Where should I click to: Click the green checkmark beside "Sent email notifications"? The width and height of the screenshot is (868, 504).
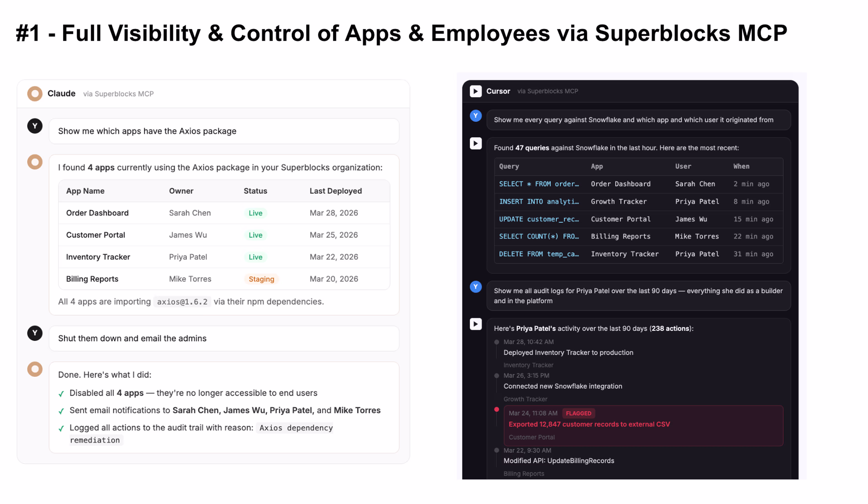click(x=61, y=411)
